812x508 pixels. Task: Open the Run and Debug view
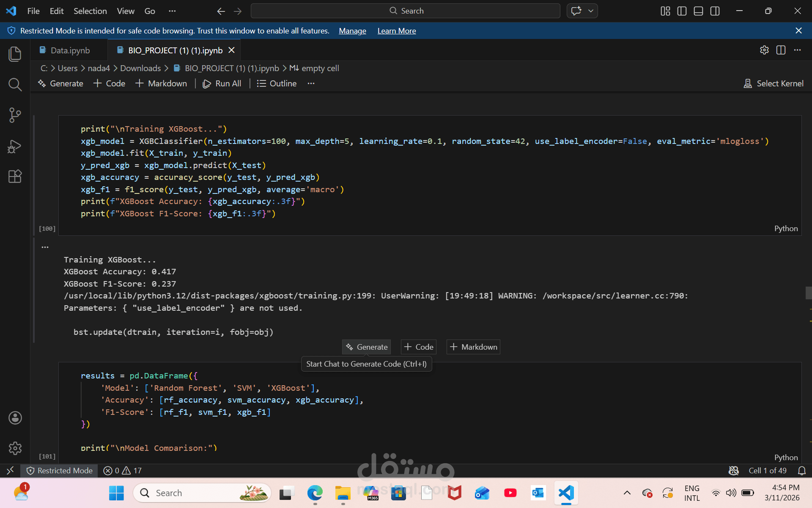(15, 146)
